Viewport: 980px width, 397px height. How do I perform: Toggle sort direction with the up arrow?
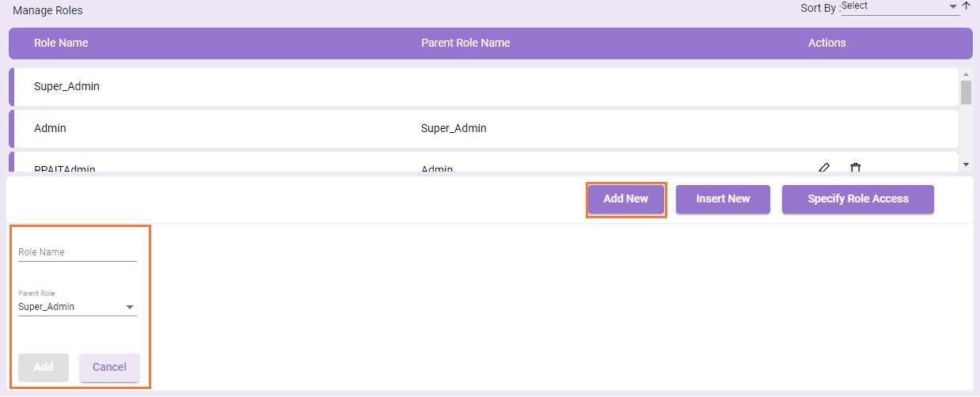click(966, 6)
